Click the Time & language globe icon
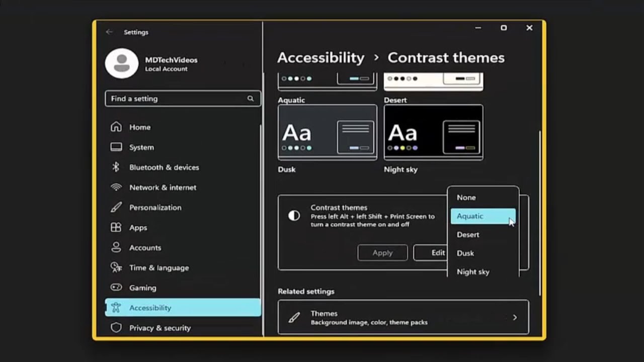This screenshot has width=644, height=362. pos(116,267)
